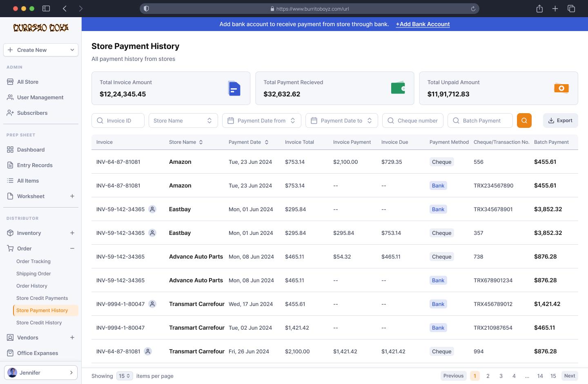The height and width of the screenshot is (384, 588).
Task: Click the Export download button
Action: pos(560,121)
